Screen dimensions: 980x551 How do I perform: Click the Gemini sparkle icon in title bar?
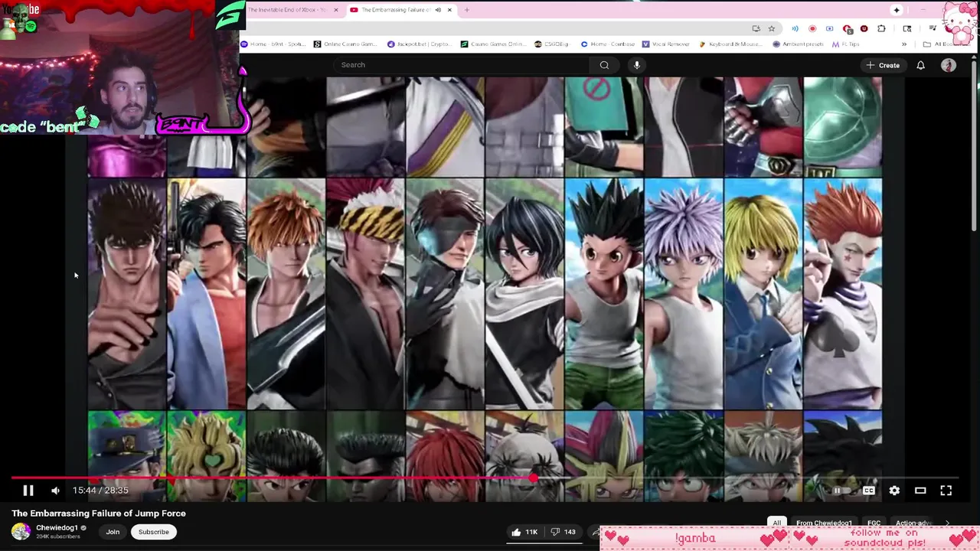[x=897, y=10]
